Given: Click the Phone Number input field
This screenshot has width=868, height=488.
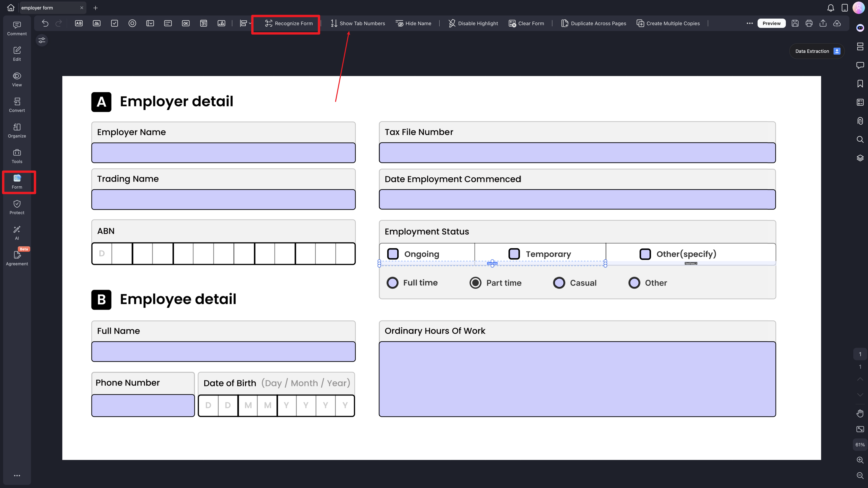Looking at the screenshot, I should [143, 406].
